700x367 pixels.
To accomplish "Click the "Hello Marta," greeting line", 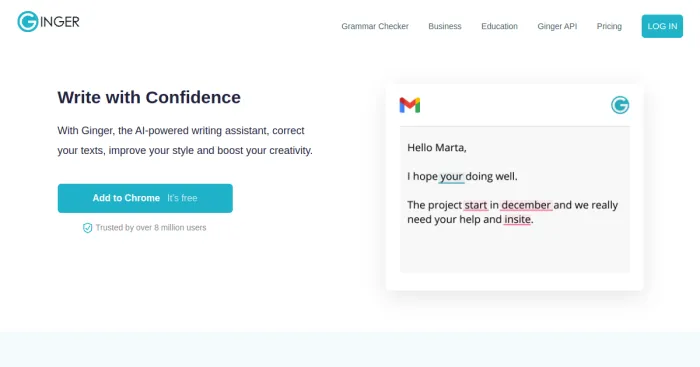I will click(x=437, y=148).
